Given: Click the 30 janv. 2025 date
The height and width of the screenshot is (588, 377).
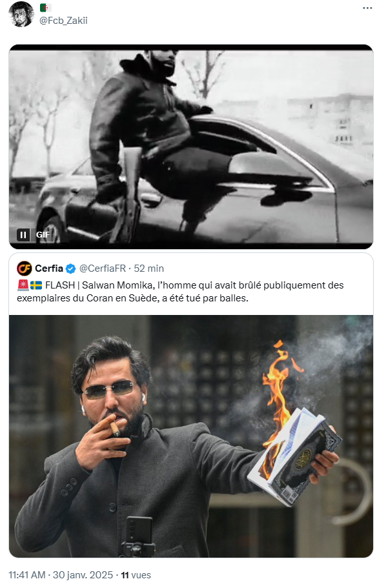Looking at the screenshot, I should pyautogui.click(x=83, y=575).
